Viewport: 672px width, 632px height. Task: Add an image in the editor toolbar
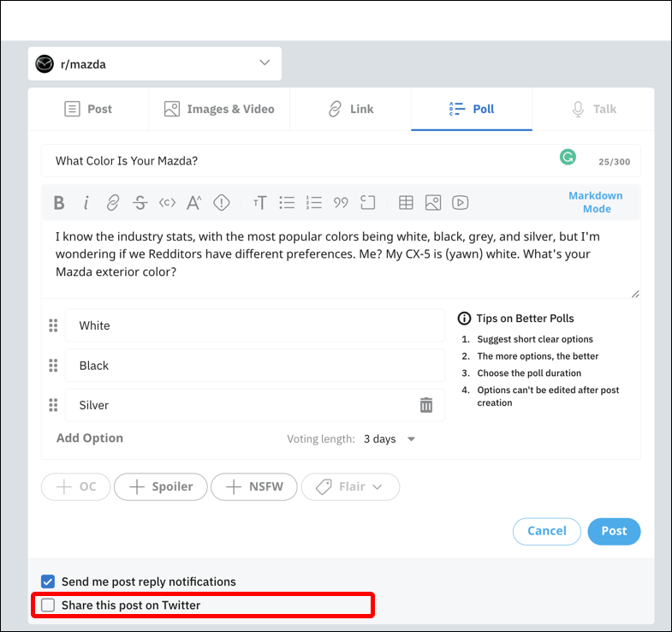click(x=433, y=202)
